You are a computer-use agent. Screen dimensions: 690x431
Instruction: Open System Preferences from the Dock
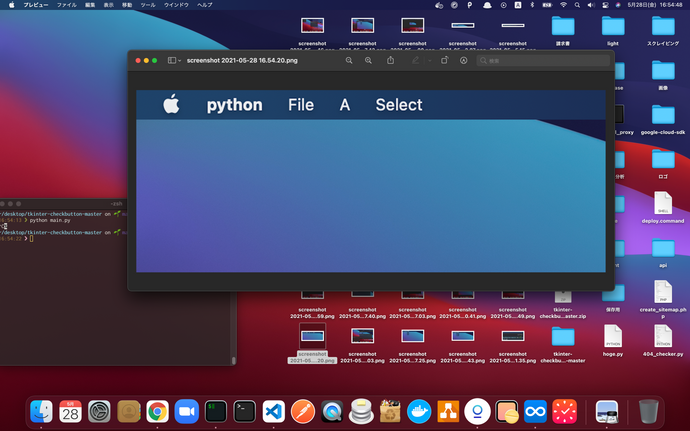tap(99, 412)
